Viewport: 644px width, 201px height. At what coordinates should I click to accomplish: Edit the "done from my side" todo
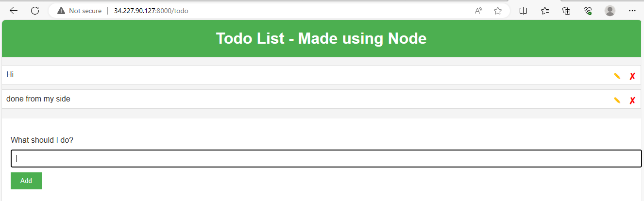pos(617,100)
